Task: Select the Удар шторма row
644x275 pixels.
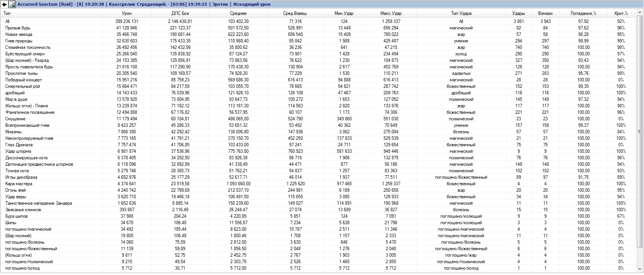Action: 319,151
